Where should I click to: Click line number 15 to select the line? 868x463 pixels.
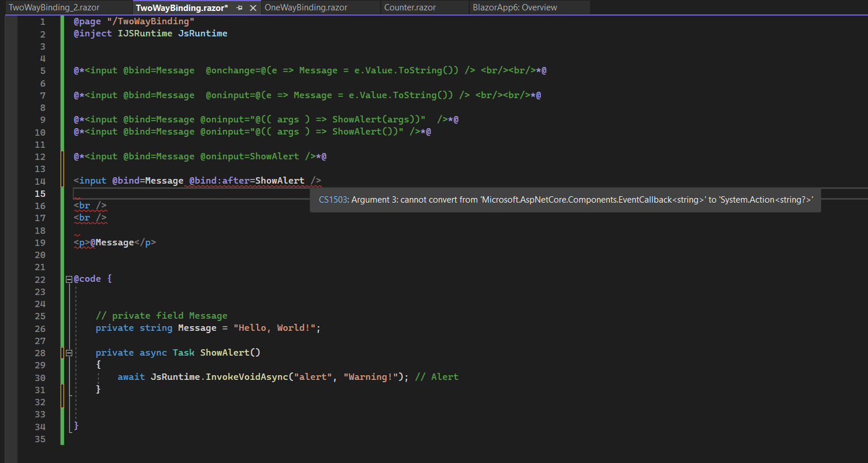(x=40, y=193)
